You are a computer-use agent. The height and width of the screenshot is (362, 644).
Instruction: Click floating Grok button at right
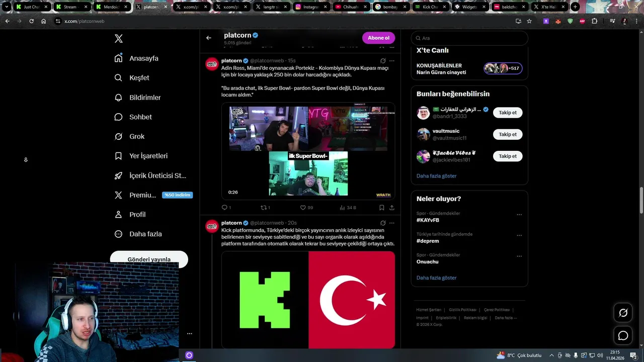coord(623,313)
